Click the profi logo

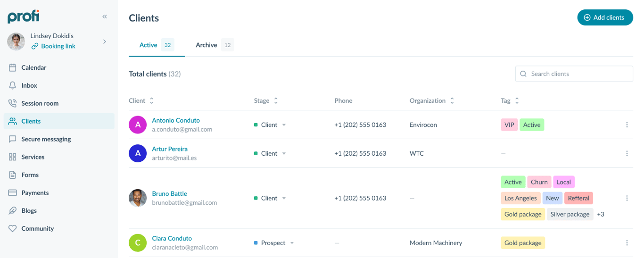point(24,17)
